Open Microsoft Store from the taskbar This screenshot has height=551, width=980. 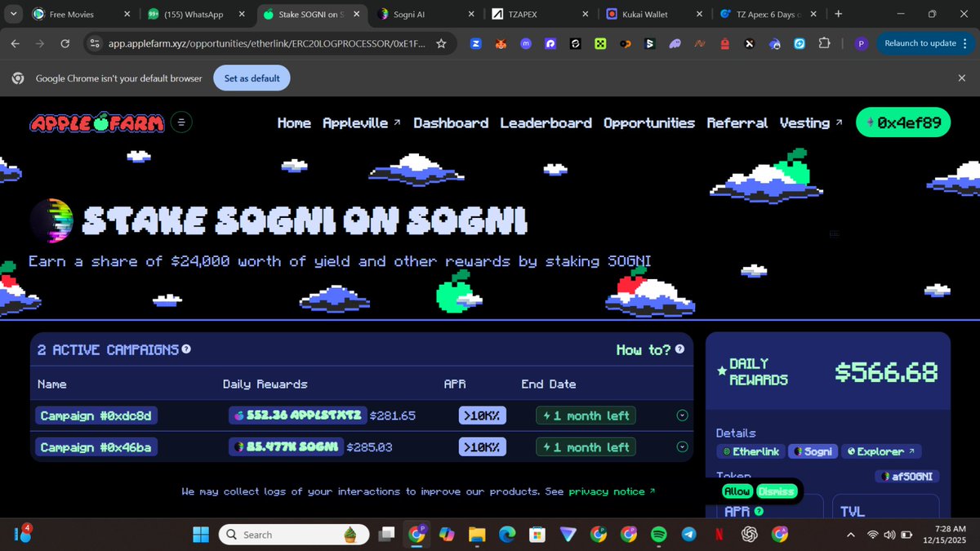(537, 534)
